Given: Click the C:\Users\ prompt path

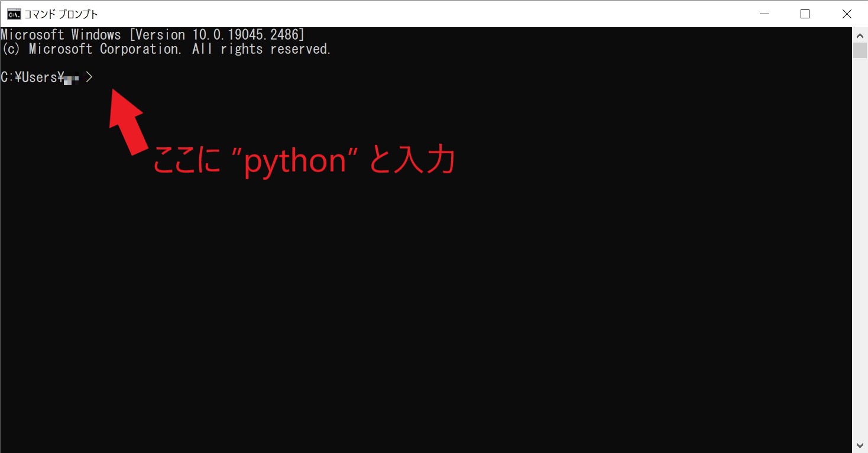Looking at the screenshot, I should tap(33, 77).
